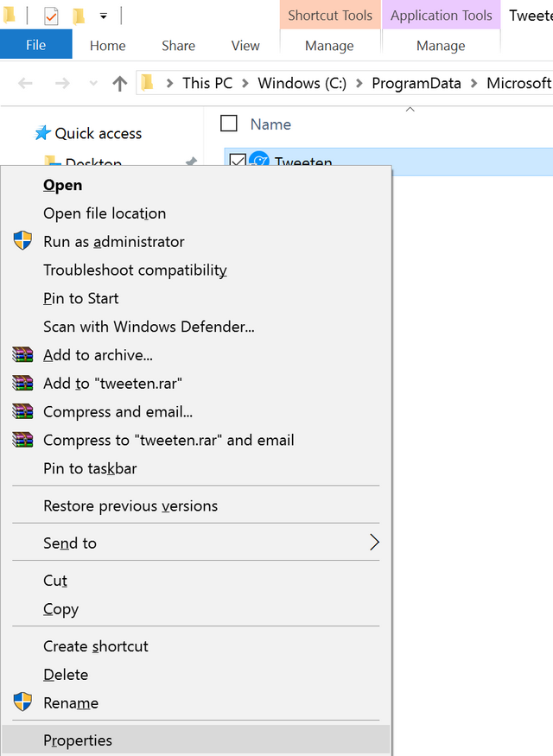Open the Send to menu entry
Image resolution: width=553 pixels, height=756 pixels.
[x=196, y=543]
